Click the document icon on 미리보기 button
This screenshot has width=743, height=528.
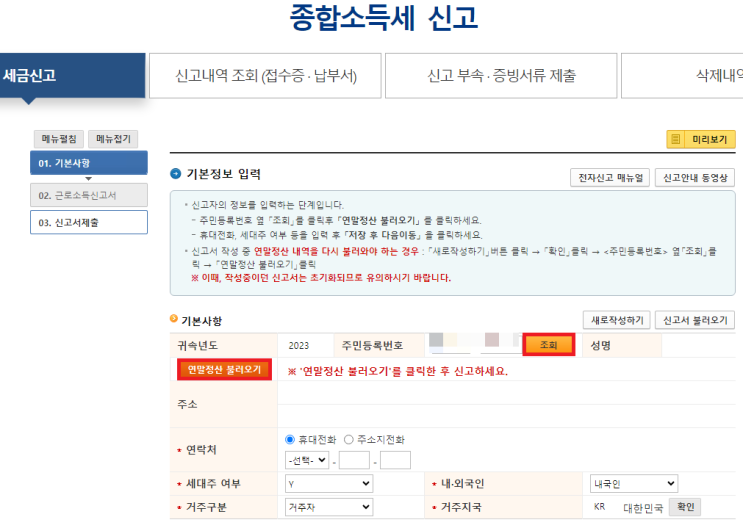[676, 139]
